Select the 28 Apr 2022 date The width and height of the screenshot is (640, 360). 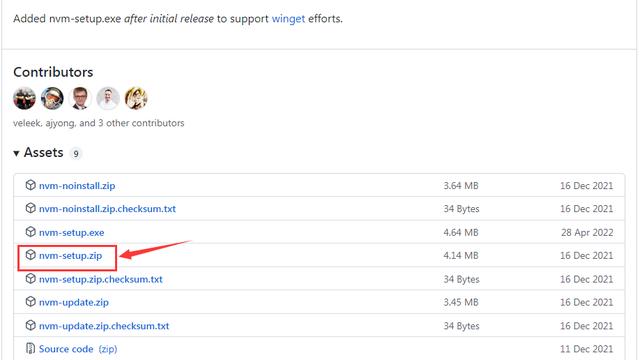click(587, 233)
